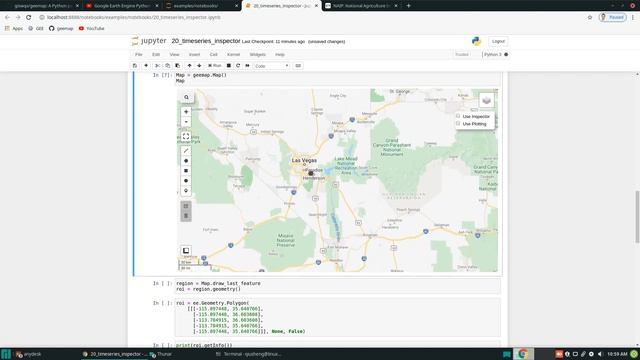Screen dimensions: 640x360
Task: Click the delete layers trash tool
Action: point(186,216)
